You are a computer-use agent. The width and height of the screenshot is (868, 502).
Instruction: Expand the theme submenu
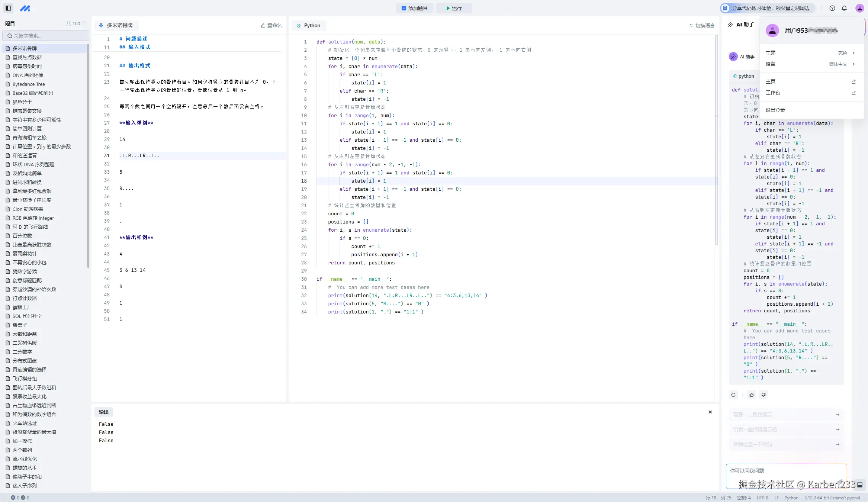click(x=810, y=53)
